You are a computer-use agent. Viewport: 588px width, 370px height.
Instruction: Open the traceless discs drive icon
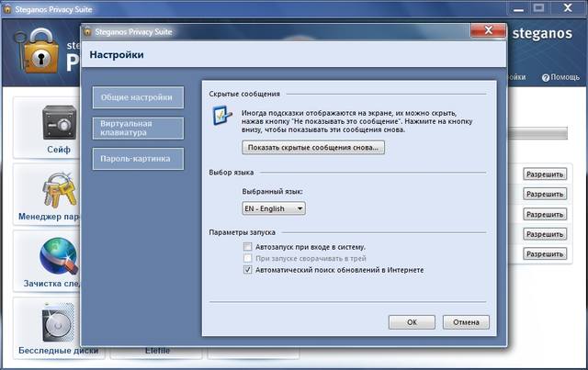coord(58,323)
